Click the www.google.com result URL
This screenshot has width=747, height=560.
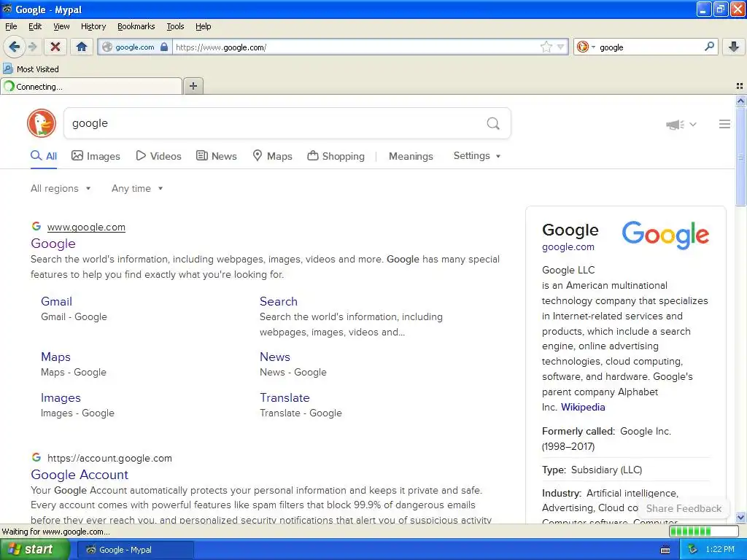point(86,227)
